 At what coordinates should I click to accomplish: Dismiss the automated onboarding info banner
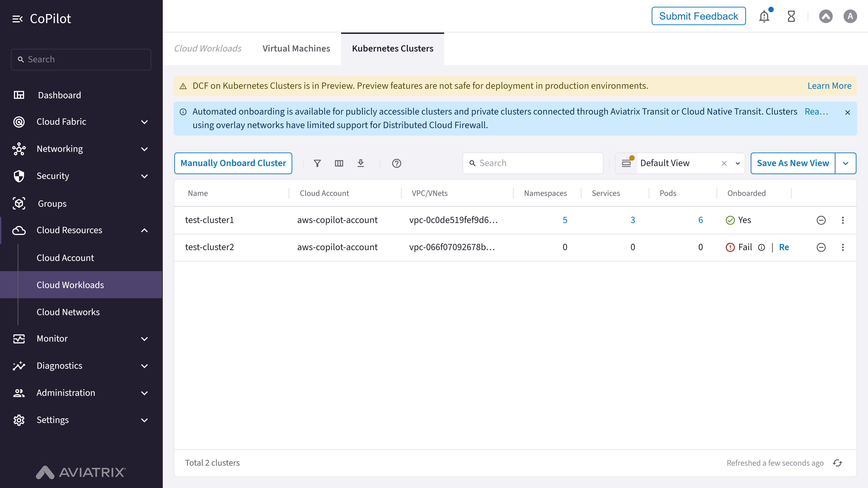click(847, 113)
